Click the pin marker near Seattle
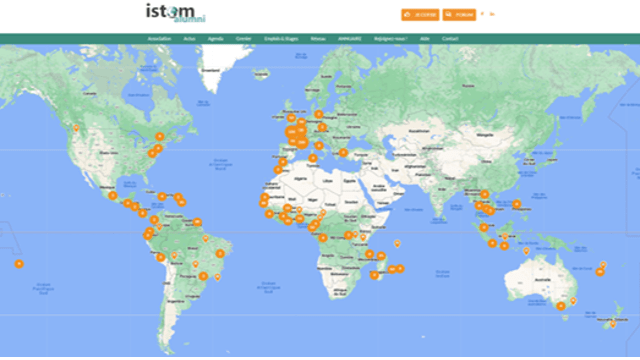Image resolution: width=640 pixels, height=360 pixels. (x=76, y=129)
